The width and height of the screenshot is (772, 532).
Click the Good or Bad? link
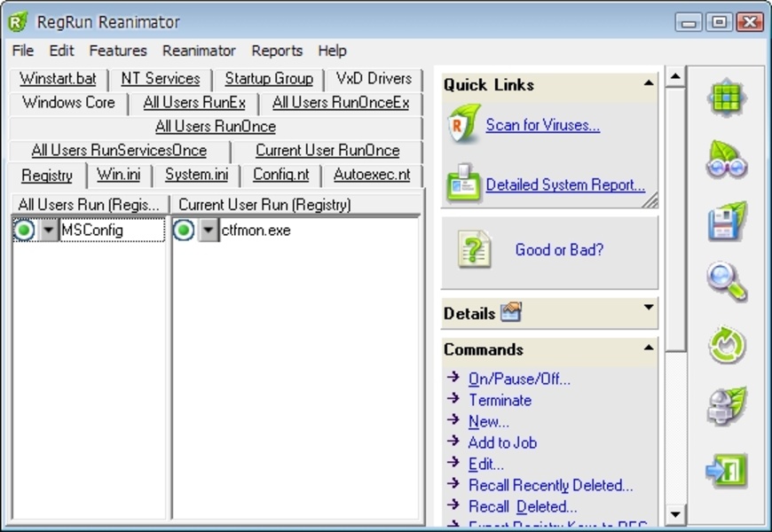click(x=559, y=249)
